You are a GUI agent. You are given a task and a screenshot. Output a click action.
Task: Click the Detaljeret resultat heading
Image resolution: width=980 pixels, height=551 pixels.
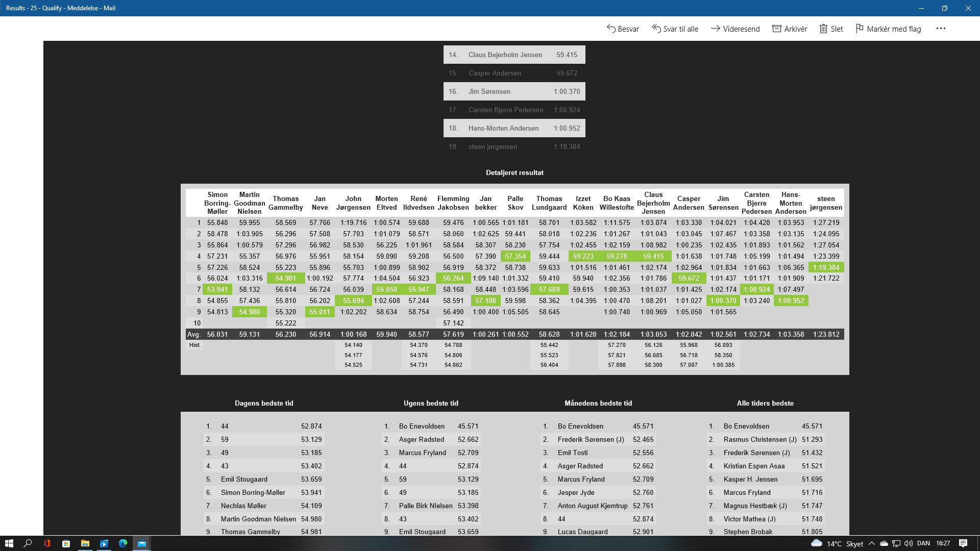click(514, 172)
